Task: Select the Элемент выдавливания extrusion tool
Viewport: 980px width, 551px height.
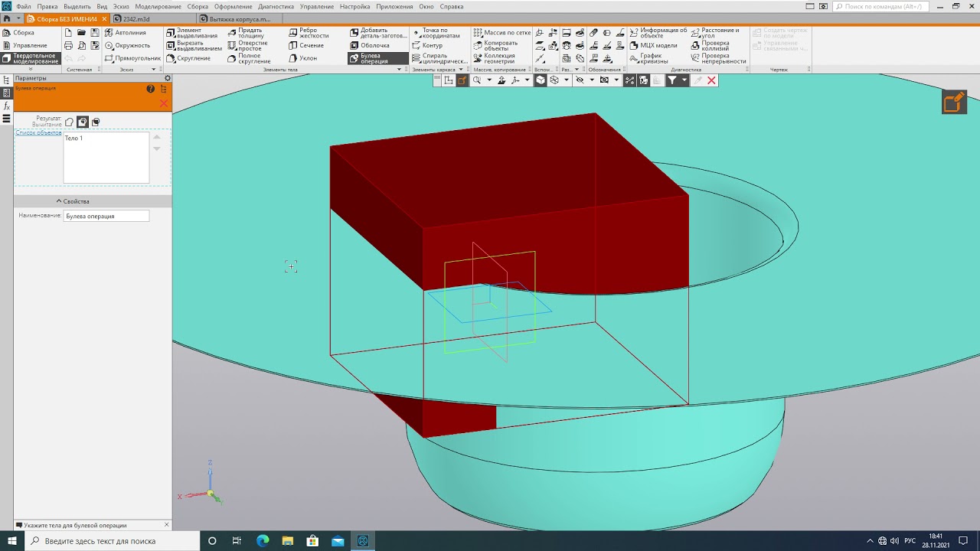Action: (x=194, y=33)
